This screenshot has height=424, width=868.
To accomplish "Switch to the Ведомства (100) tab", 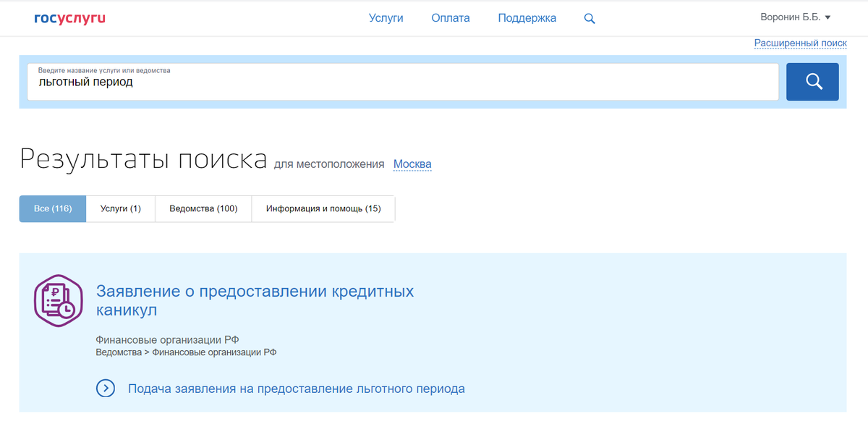I will (203, 208).
